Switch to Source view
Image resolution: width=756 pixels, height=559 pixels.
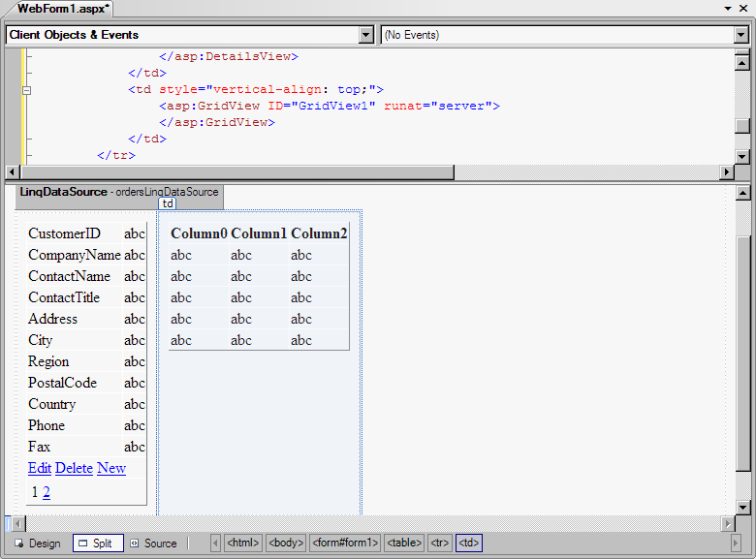(x=154, y=543)
